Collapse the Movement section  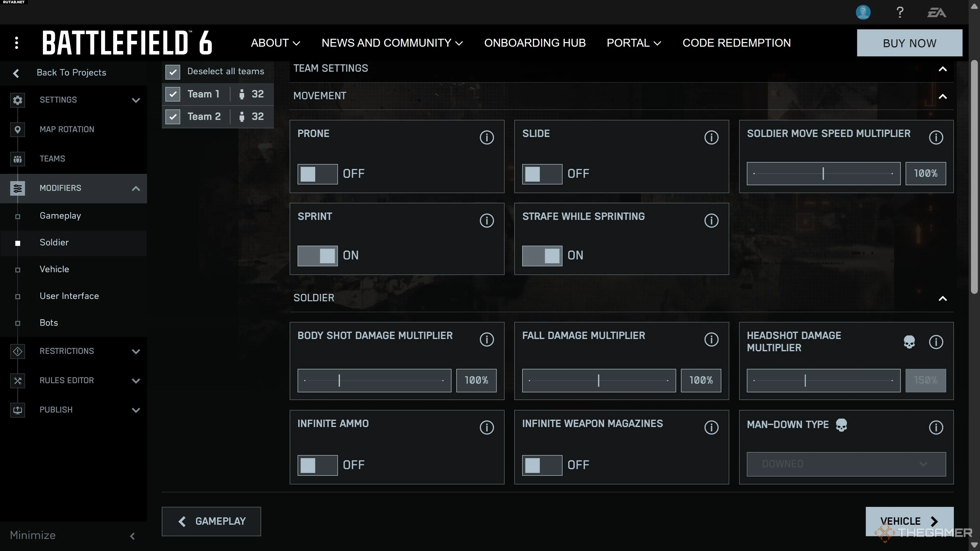pos(942,96)
